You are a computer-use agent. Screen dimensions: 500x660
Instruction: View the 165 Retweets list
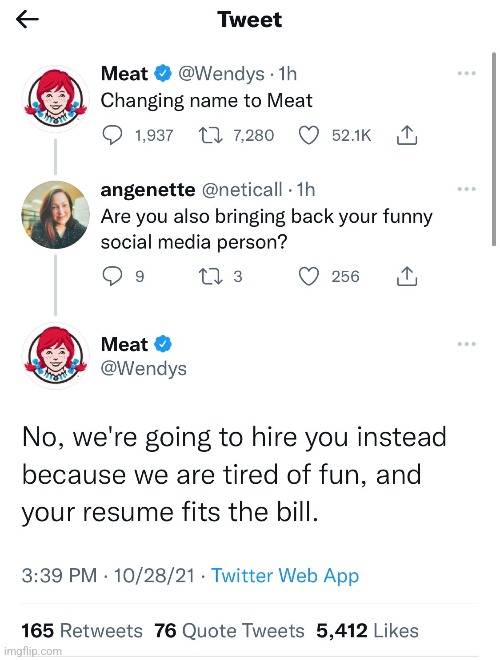click(x=82, y=631)
